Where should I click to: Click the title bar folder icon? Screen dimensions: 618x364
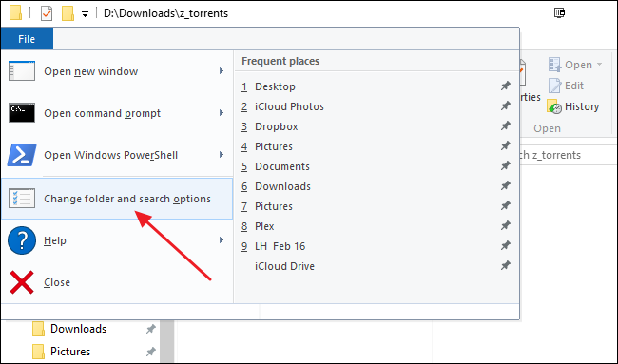click(15, 12)
